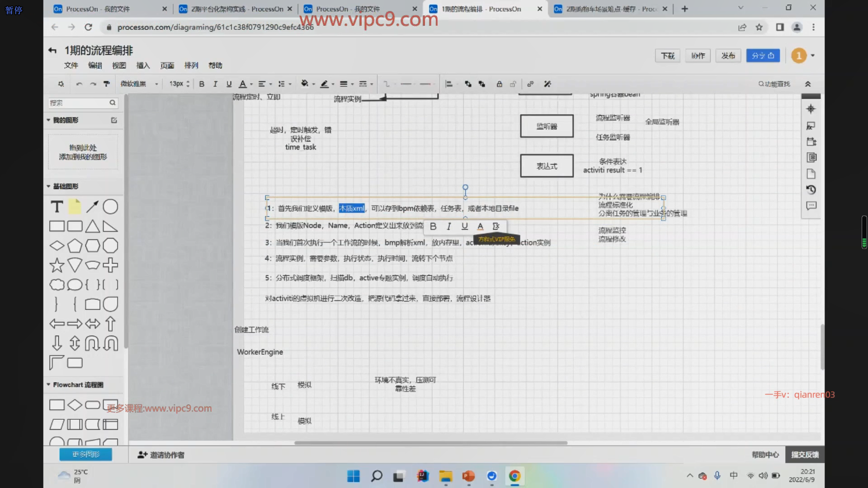
Task: Click the navigator compass icon in right sidebar
Action: point(811,109)
